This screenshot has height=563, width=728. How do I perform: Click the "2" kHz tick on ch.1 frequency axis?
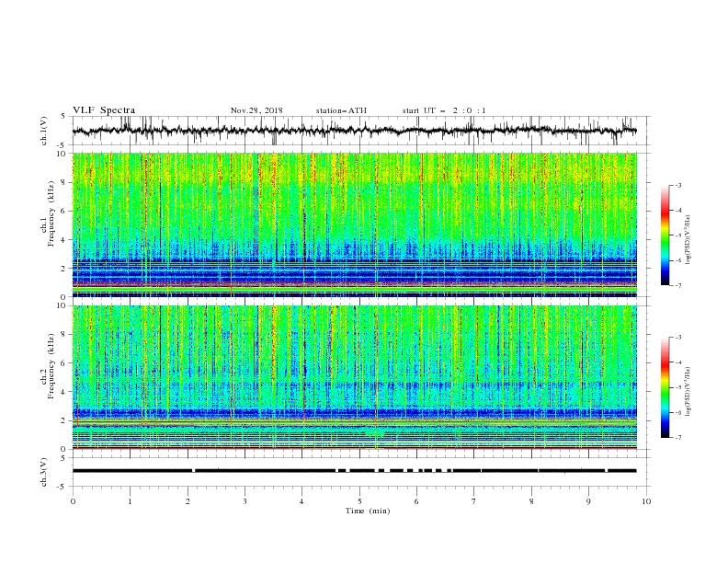pos(63,269)
